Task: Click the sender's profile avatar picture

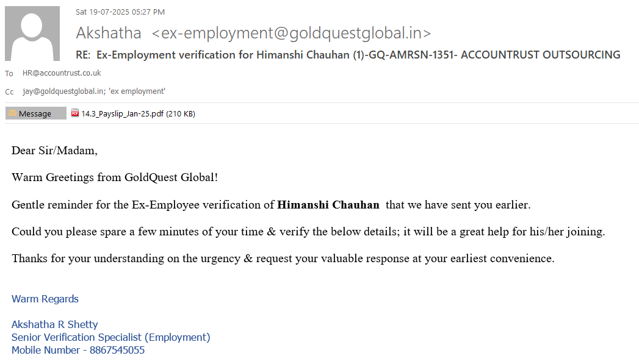Action: tap(32, 34)
